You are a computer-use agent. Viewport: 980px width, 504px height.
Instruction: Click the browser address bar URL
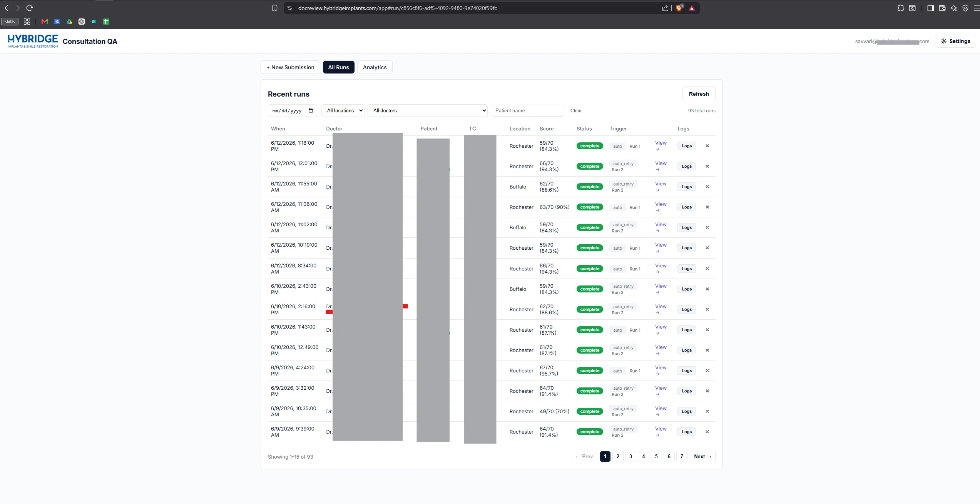point(398,8)
